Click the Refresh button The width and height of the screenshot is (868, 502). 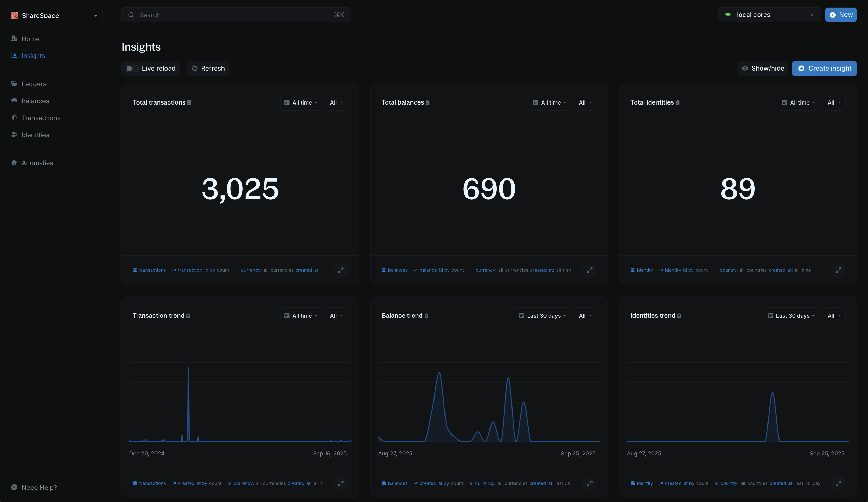pos(207,68)
